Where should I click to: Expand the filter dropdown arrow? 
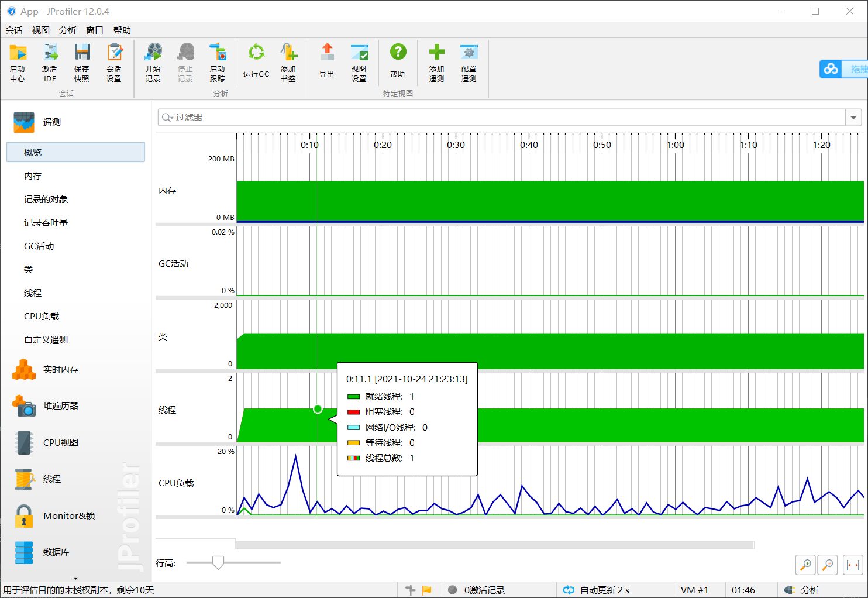pos(854,118)
